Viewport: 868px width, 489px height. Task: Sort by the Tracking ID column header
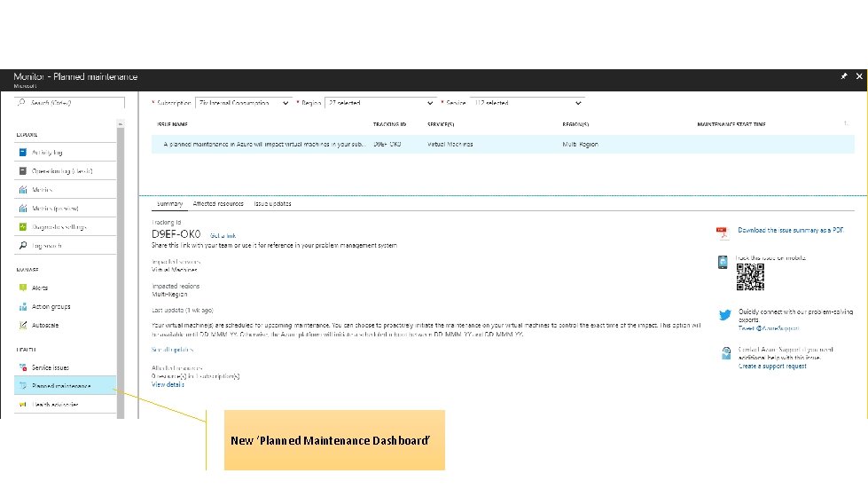(x=389, y=124)
